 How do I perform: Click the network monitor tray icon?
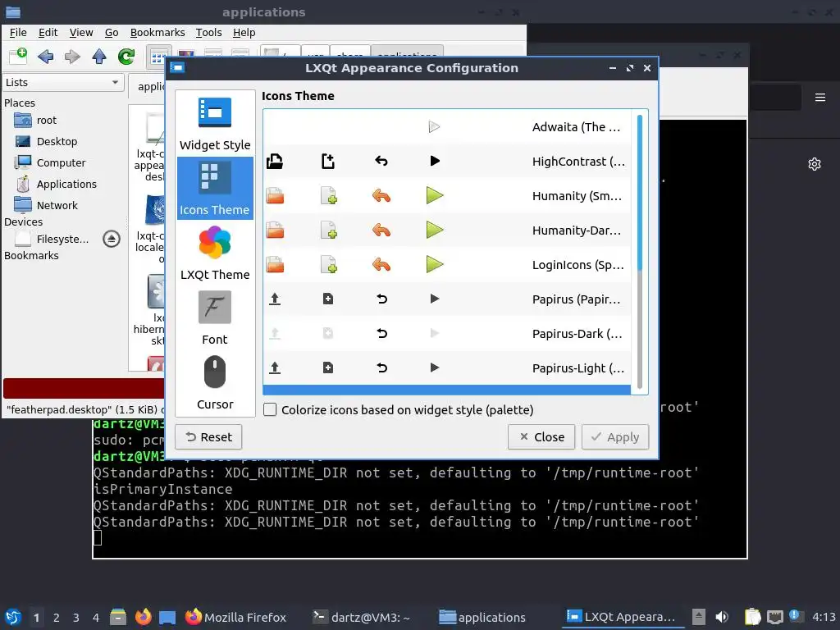774,617
